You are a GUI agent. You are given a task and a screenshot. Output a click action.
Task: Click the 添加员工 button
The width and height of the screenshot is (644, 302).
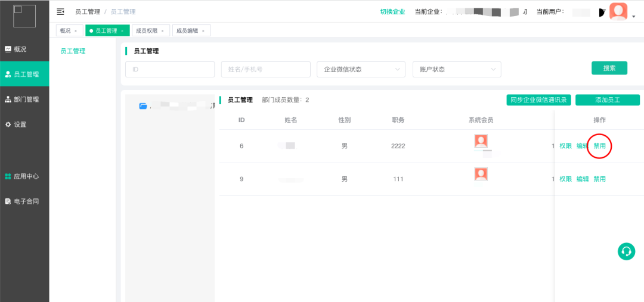tap(608, 99)
